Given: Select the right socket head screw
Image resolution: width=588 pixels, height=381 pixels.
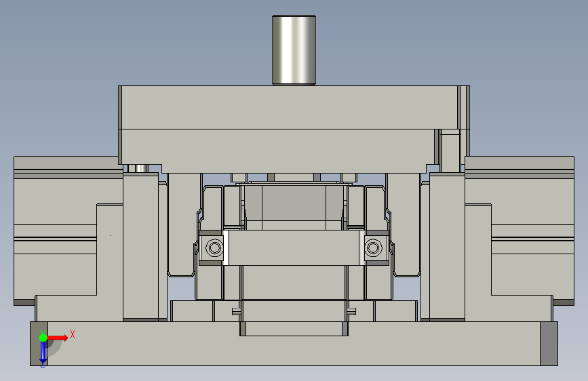Looking at the screenshot, I should pos(373,248).
